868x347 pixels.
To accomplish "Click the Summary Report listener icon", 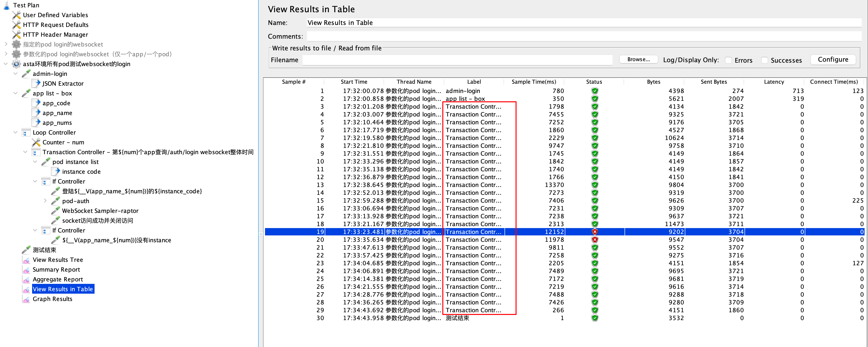I will (26, 270).
